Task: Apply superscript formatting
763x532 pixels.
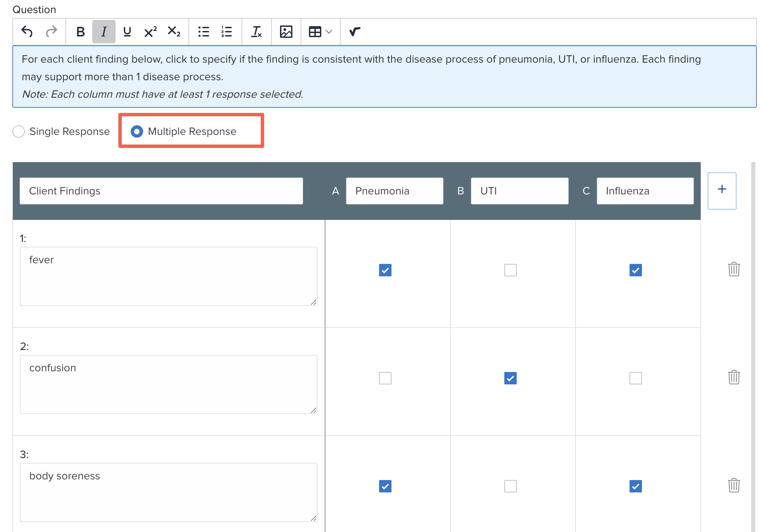Action: coord(150,31)
